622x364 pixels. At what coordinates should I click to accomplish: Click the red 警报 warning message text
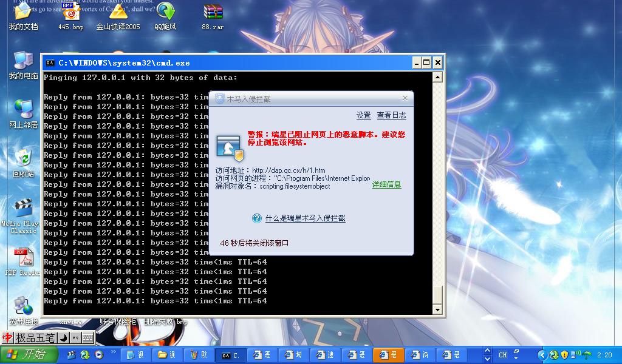[x=326, y=138]
